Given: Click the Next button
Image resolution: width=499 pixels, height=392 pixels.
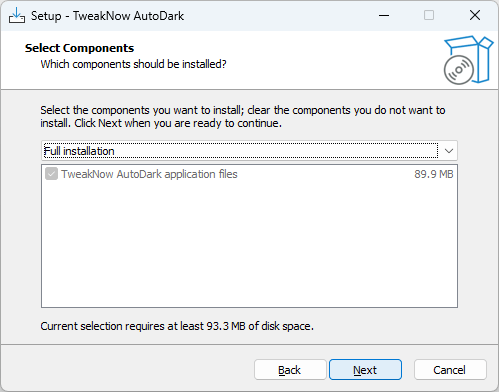Looking at the screenshot, I should click(x=365, y=370).
